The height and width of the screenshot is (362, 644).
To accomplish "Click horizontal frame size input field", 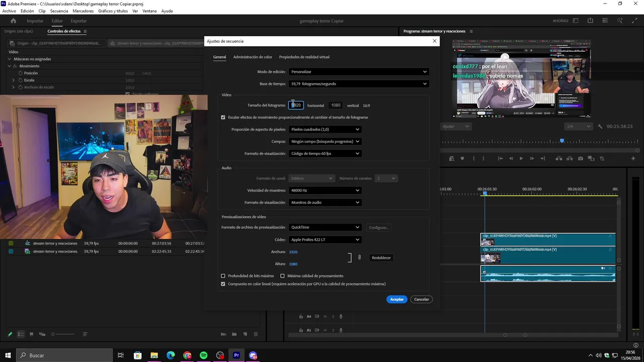I will 296,105.
